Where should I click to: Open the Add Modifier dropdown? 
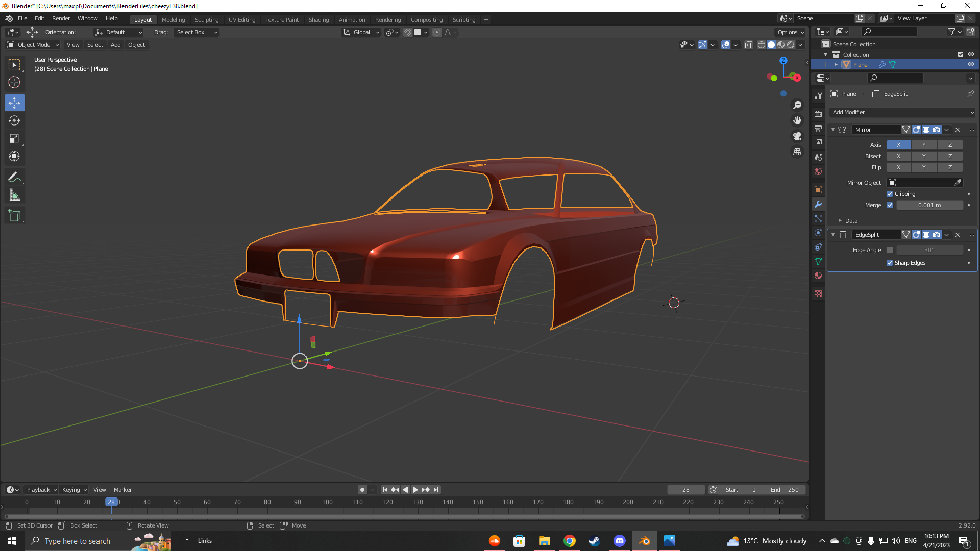point(902,112)
